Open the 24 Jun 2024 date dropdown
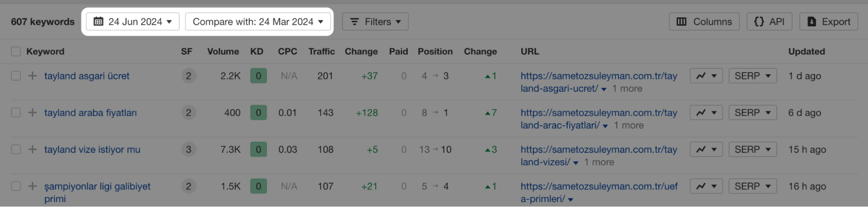 point(133,22)
